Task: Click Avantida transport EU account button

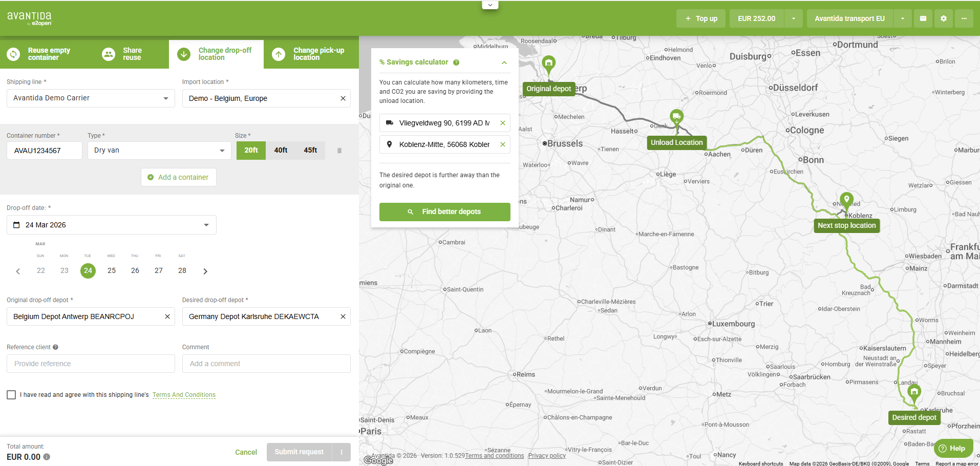Action: 850,18
